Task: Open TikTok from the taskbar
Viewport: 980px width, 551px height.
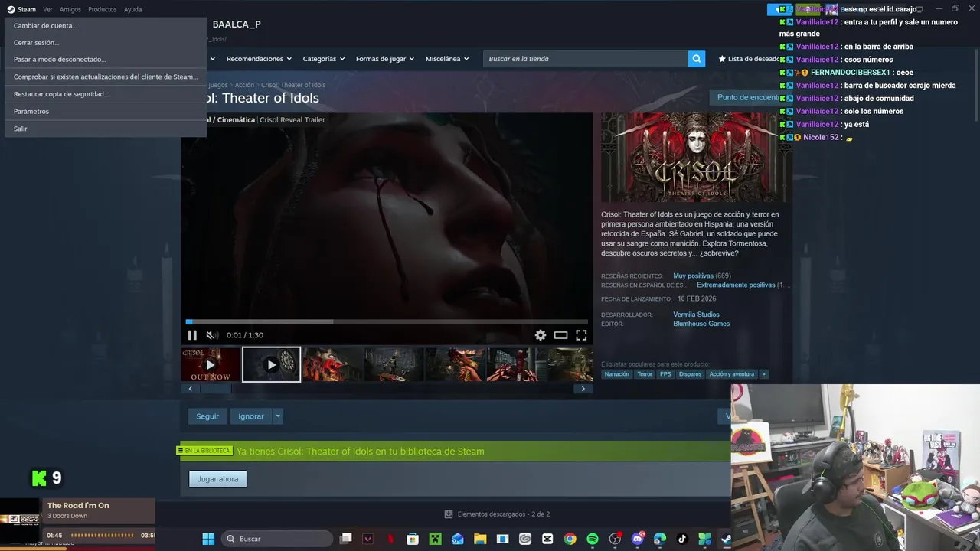Action: point(682,539)
